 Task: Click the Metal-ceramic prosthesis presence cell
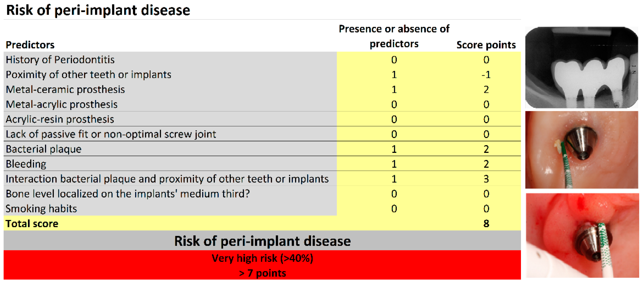click(394, 90)
